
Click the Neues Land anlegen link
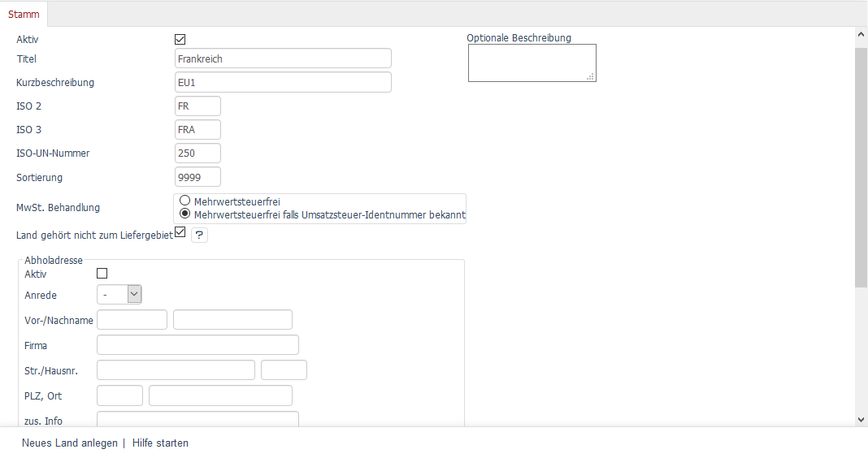(x=69, y=443)
